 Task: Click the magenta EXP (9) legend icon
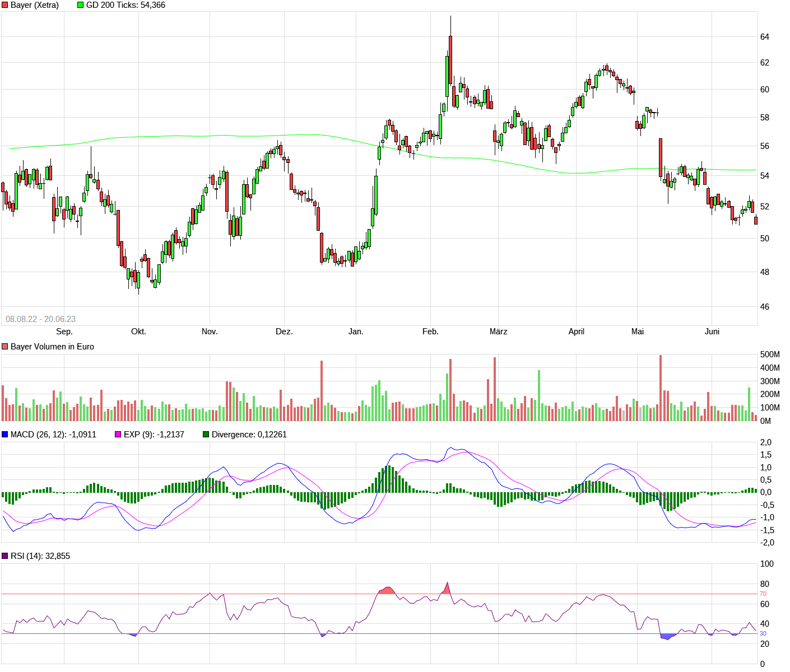click(117, 434)
